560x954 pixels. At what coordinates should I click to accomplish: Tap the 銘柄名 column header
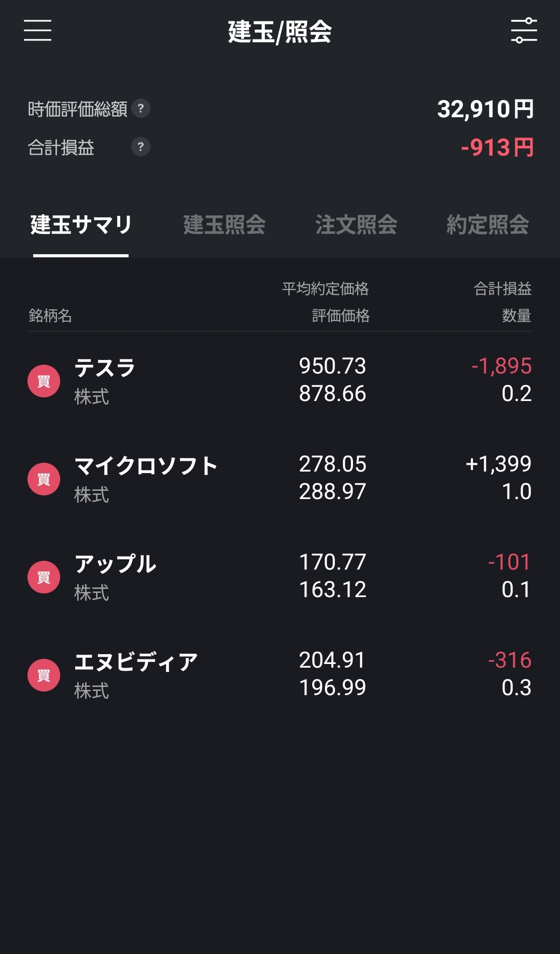tap(50, 315)
